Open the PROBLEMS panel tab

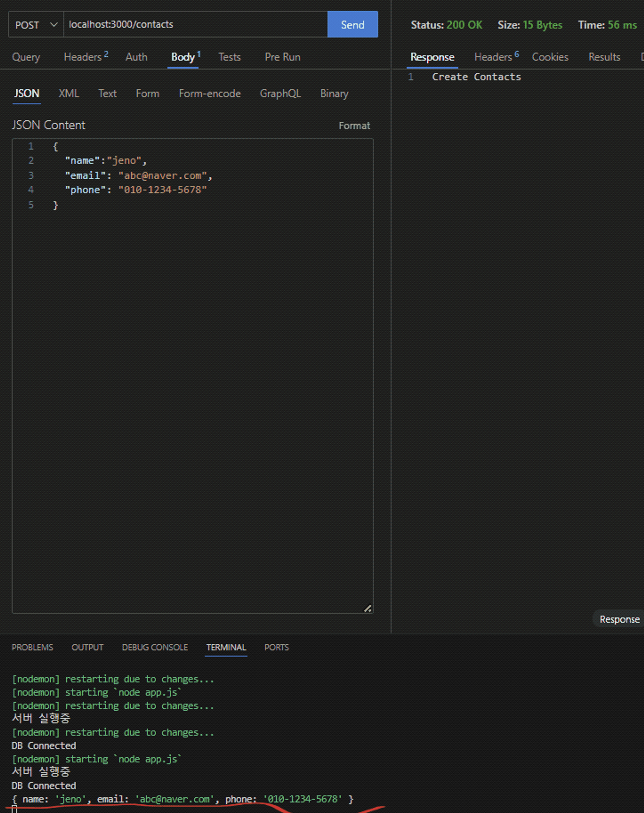coord(33,647)
